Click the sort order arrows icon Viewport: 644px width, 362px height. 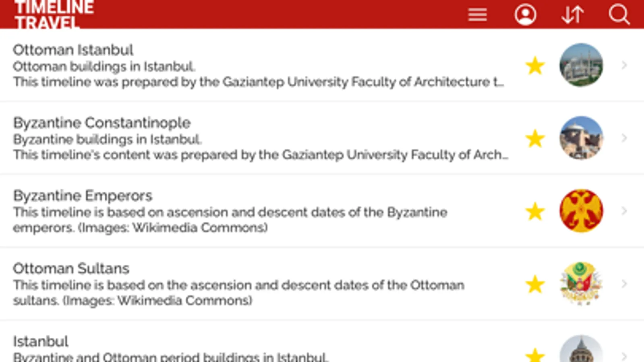[x=572, y=15]
